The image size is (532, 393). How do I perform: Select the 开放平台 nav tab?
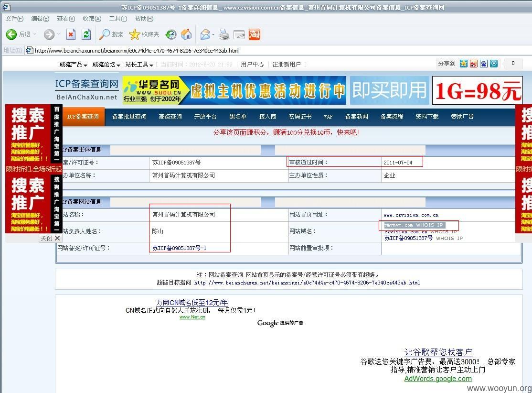tap(205, 117)
